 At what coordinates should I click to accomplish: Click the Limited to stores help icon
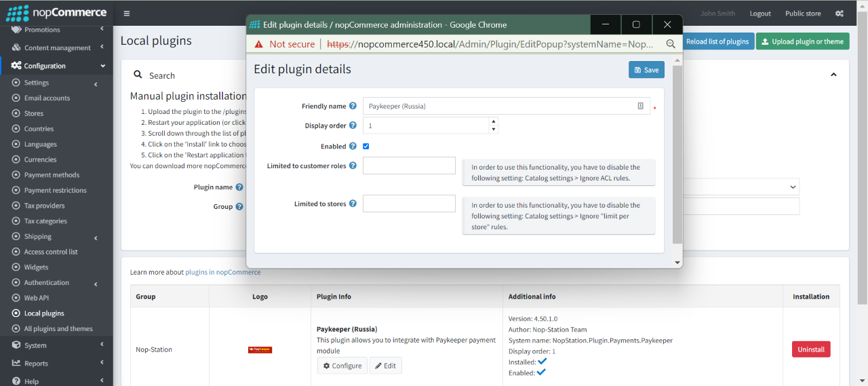pos(353,204)
